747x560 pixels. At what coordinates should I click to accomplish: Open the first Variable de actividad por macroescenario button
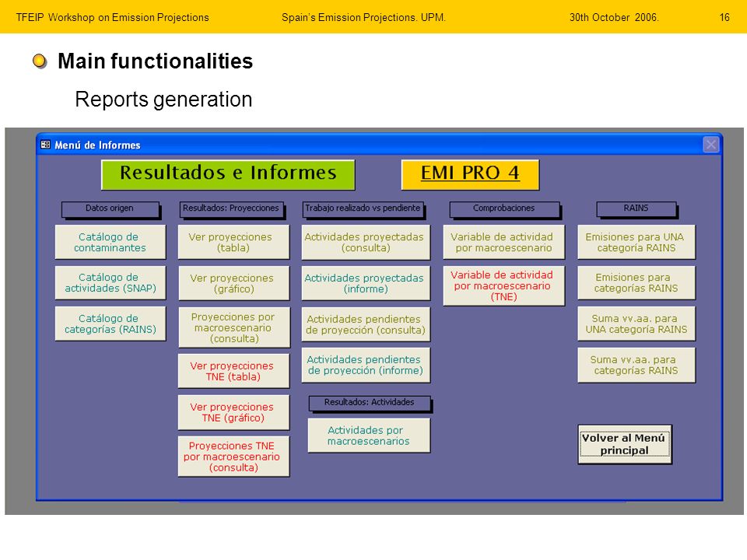pyautogui.click(x=503, y=242)
